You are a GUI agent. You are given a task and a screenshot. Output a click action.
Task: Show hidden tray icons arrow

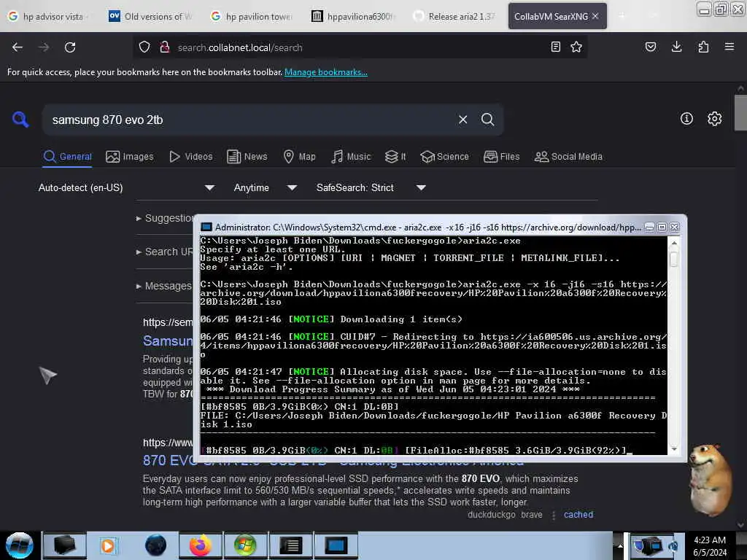(x=620, y=545)
